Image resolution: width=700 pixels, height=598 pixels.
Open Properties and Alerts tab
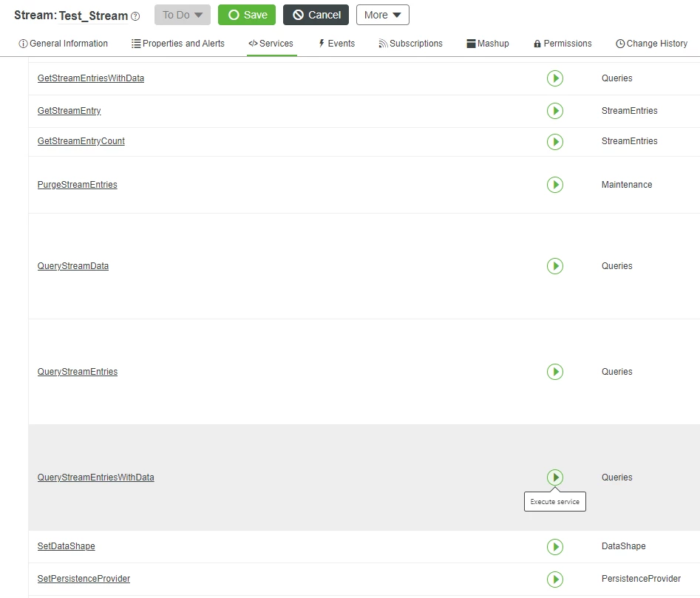point(178,44)
